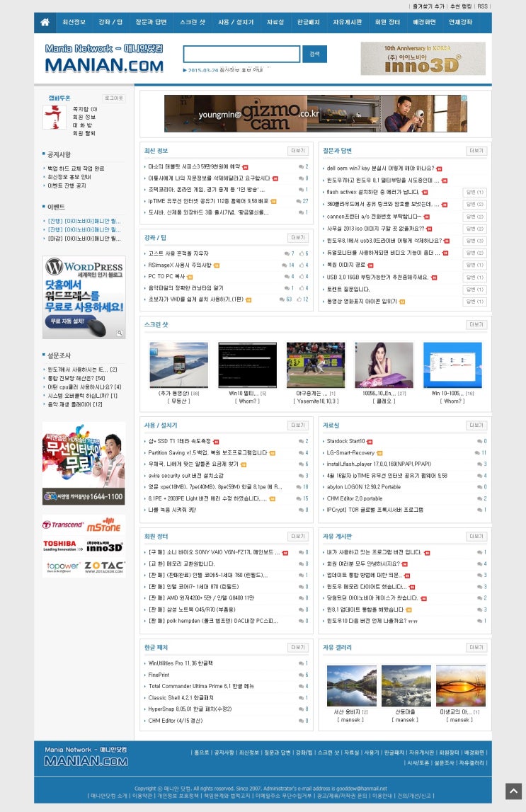The height and width of the screenshot is (812, 526).
Task: Open 'CHM Editor 2.0 portable' post
Action: pyautogui.click(x=355, y=498)
